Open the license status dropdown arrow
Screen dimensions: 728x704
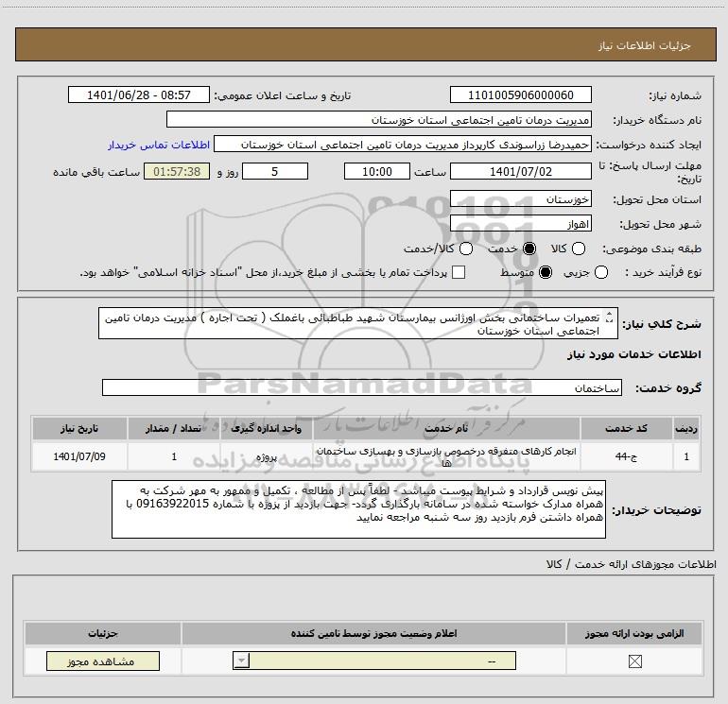(x=241, y=661)
